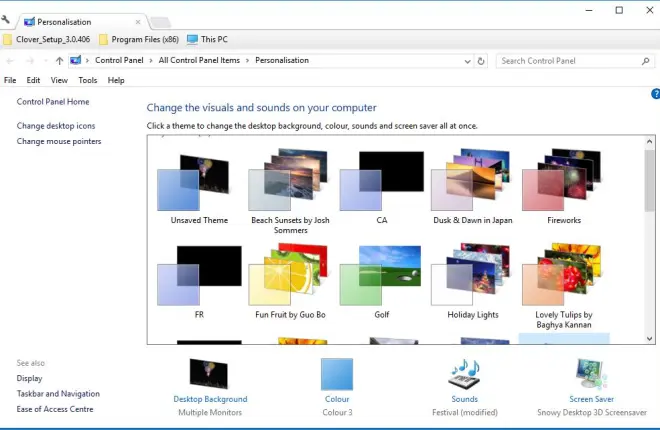This screenshot has height=430, width=660.
Task: Click in the Search Control Panel field
Action: point(570,61)
